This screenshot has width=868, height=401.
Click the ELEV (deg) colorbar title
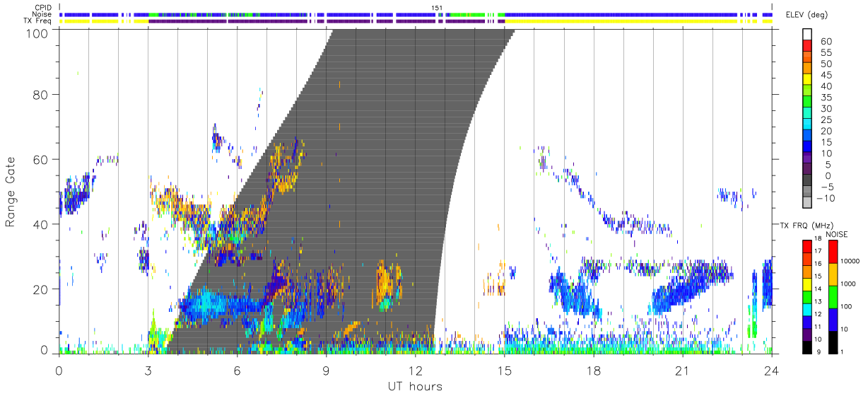point(806,15)
